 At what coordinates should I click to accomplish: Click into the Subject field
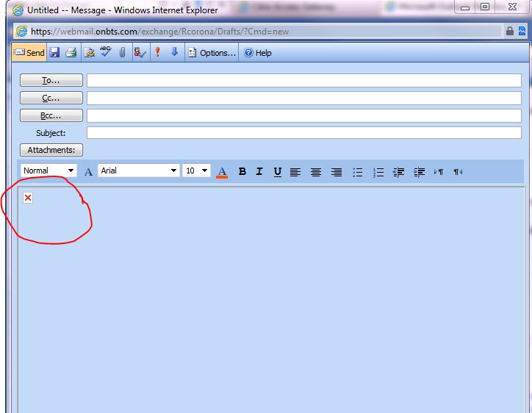pyautogui.click(x=304, y=133)
